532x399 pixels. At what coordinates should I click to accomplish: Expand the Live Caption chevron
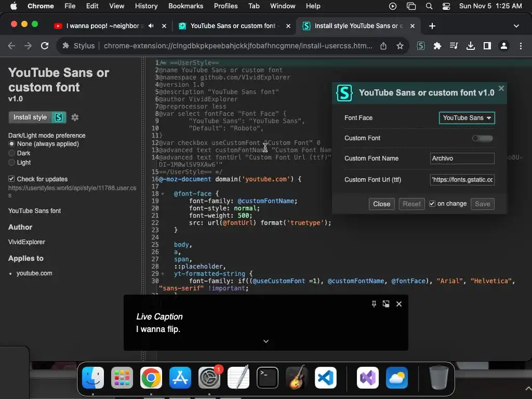[266, 341]
